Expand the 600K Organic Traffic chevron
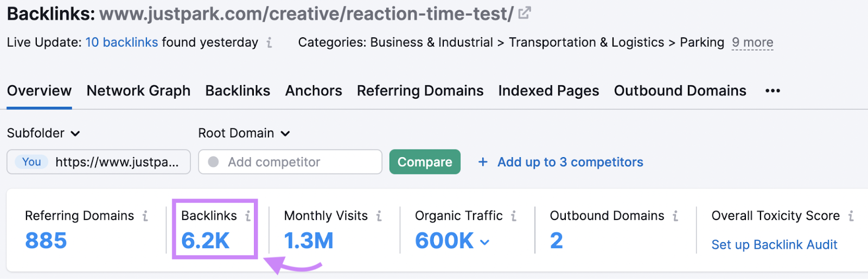This screenshot has width=868, height=279. point(484,242)
